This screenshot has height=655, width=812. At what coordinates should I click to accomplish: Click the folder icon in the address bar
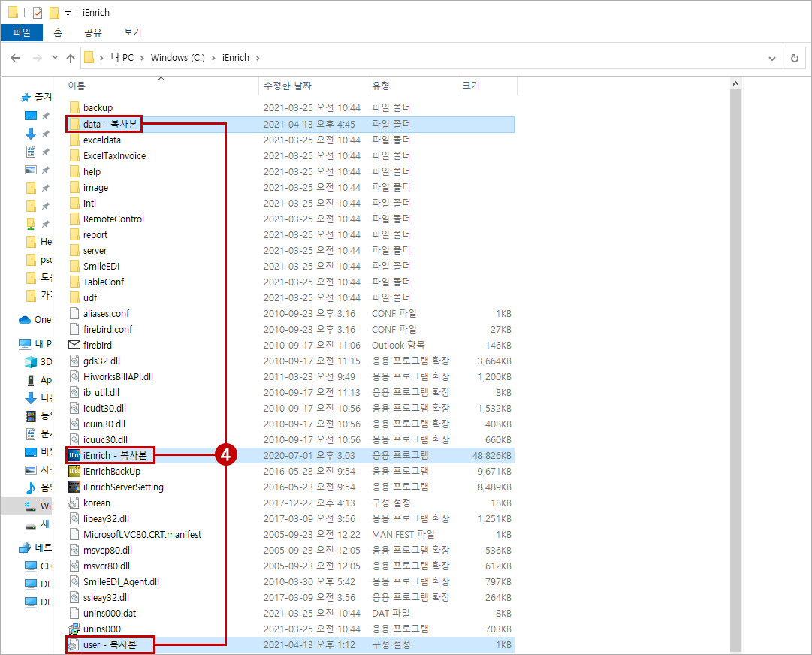(x=89, y=58)
